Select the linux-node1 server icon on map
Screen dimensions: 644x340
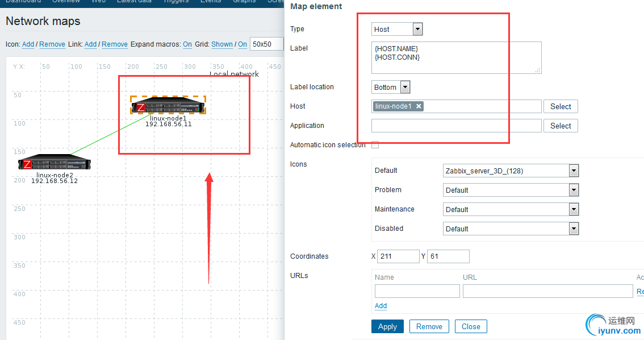pos(168,105)
